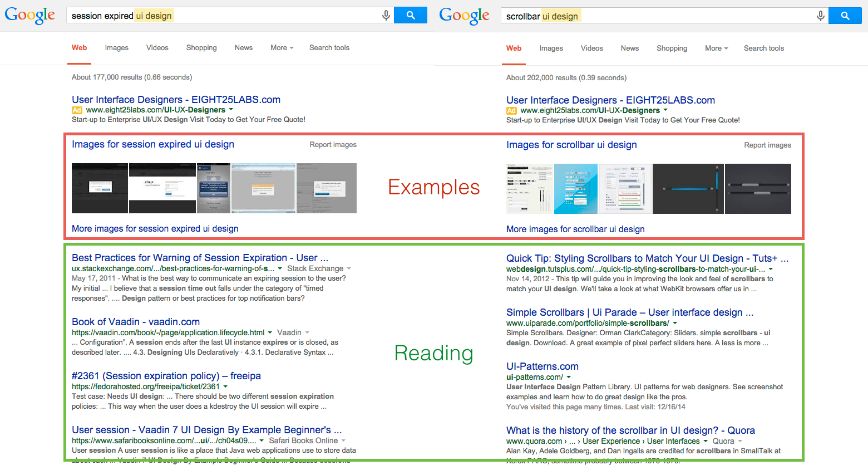The image size is (868, 465).
Task: Click the Google logo beside the session expired search
Action: click(x=30, y=15)
